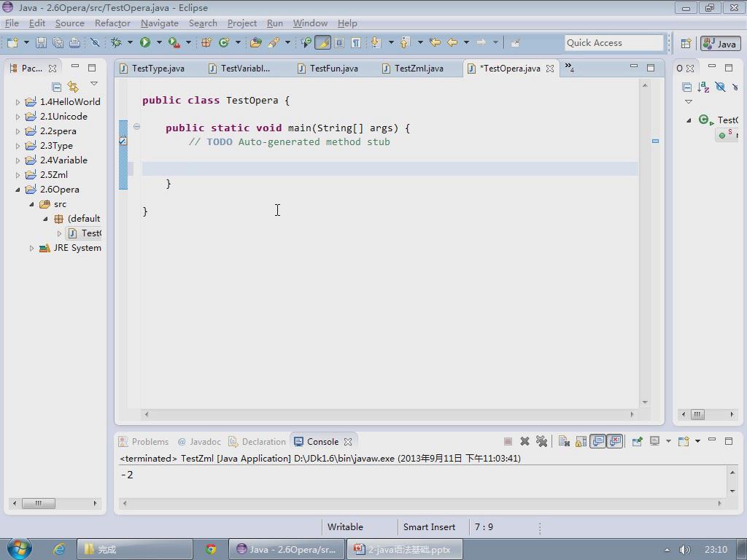
Task: Open the Refactor menu
Action: click(112, 23)
